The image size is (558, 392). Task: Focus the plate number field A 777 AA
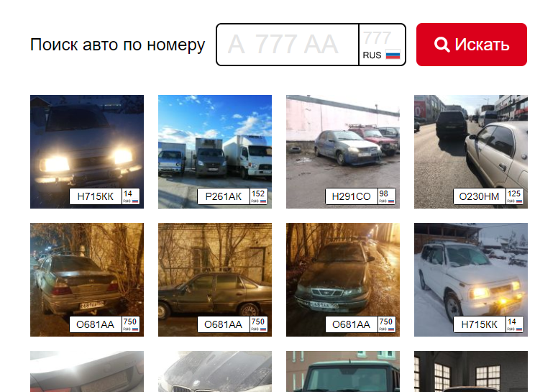pyautogui.click(x=287, y=45)
